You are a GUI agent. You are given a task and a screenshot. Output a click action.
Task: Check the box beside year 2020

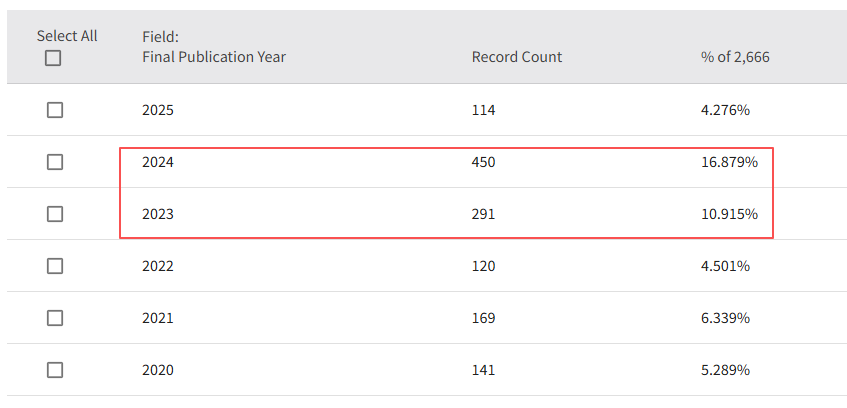coord(55,370)
